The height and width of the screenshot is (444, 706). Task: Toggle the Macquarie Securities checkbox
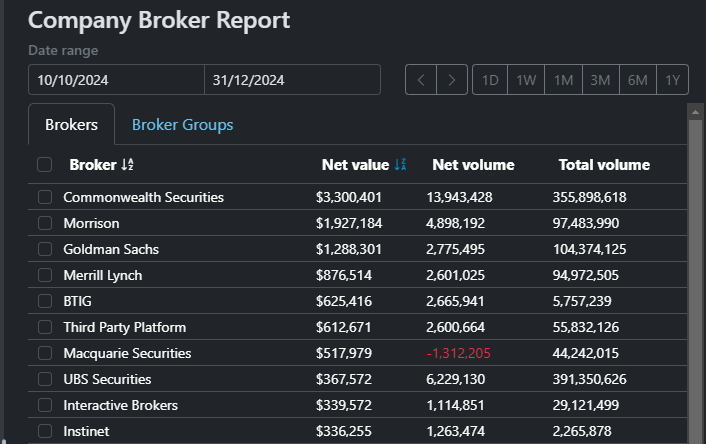point(44,353)
